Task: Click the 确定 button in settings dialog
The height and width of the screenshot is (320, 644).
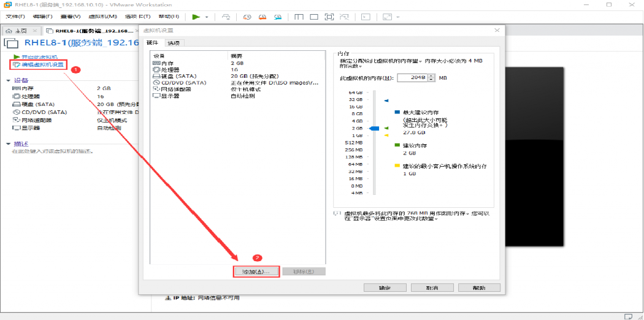Action: 385,288
